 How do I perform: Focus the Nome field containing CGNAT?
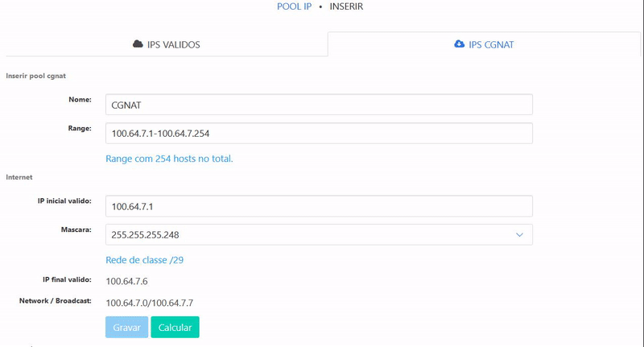tap(320, 105)
